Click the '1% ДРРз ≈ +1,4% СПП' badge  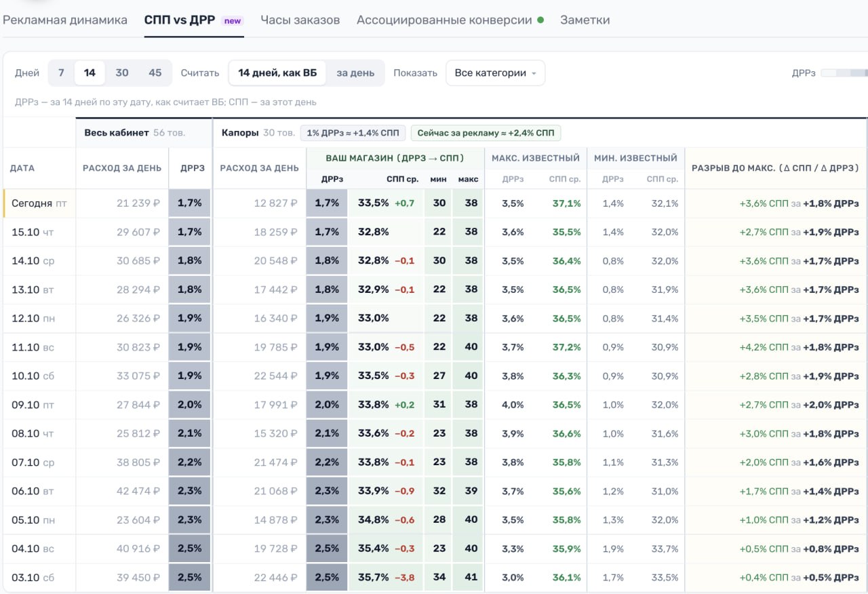coord(353,133)
